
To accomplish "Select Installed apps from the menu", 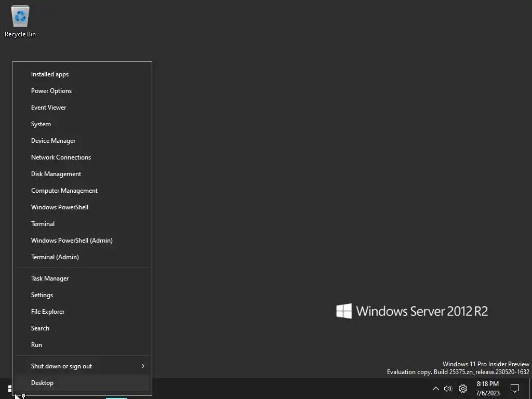I will [82, 74].
